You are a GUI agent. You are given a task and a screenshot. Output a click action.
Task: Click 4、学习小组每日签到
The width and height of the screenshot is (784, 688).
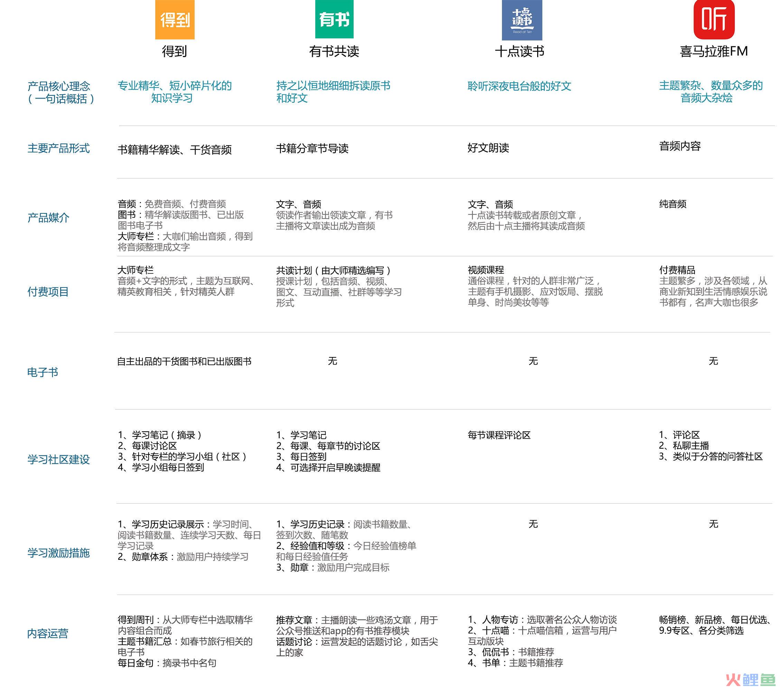(161, 467)
